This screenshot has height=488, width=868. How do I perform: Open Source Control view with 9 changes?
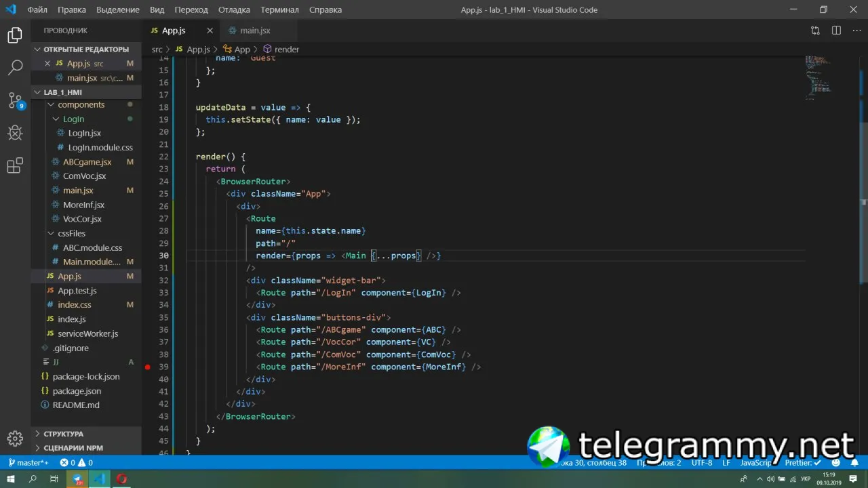click(x=15, y=100)
